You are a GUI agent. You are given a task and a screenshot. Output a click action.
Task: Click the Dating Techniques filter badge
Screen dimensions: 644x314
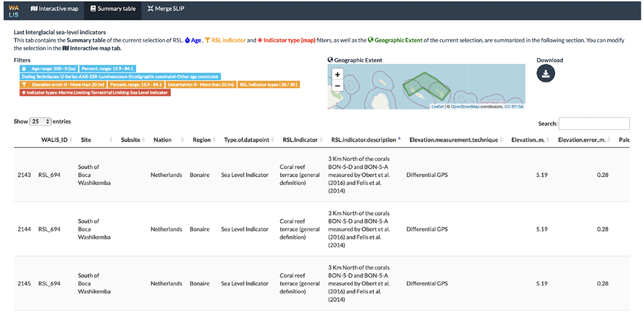pyautogui.click(x=120, y=77)
